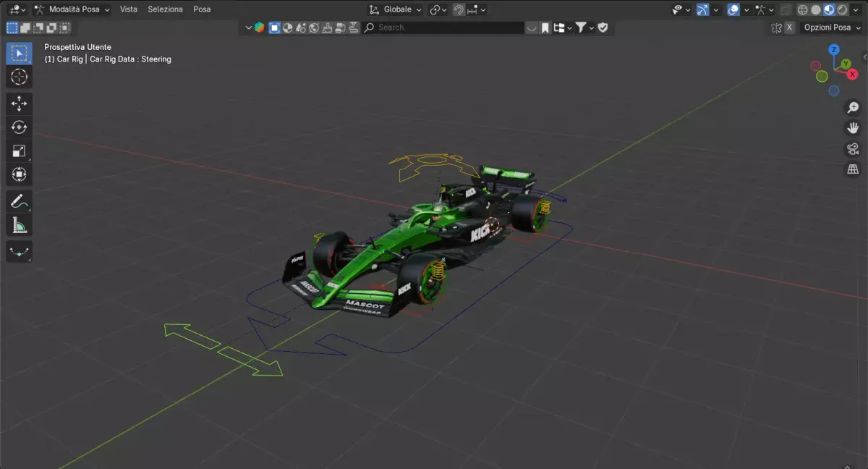Activate the Transform tool

[20, 174]
